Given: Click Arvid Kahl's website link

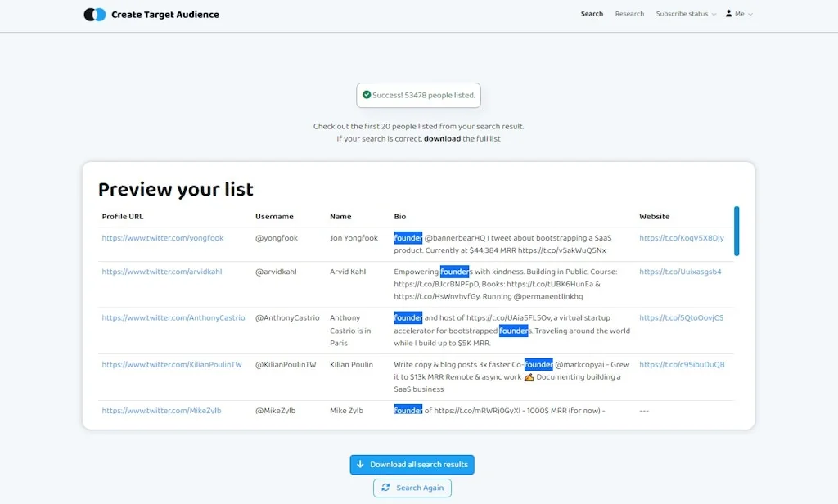Looking at the screenshot, I should 681,271.
